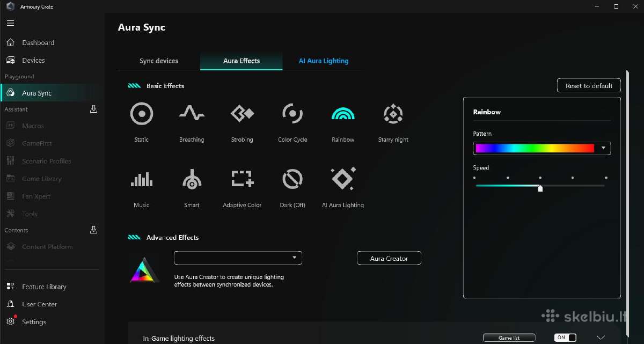
Task: Select the Adaptive Color effect
Action: pos(242,179)
